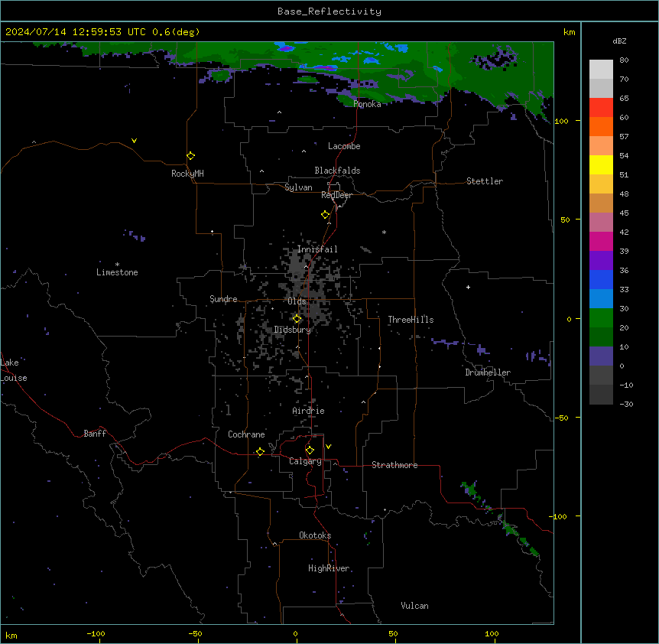This screenshot has height=644, width=659.
Task: Click the Sundre town label
Action: [223, 299]
